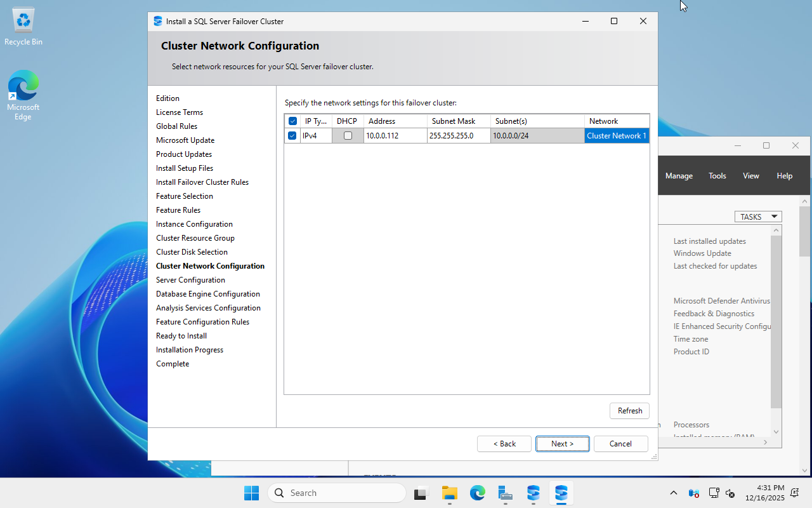The width and height of the screenshot is (812, 508).
Task: Focus the active SQL Server setup taskbar icon
Action: click(x=561, y=493)
